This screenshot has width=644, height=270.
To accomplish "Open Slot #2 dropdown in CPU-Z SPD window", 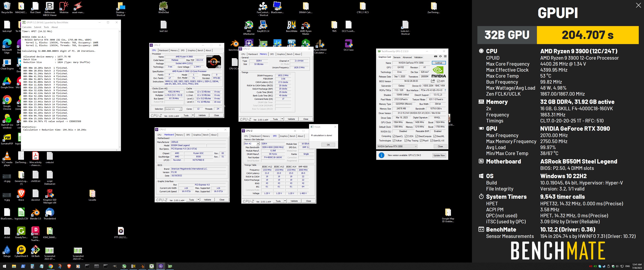I will (x=252, y=143).
